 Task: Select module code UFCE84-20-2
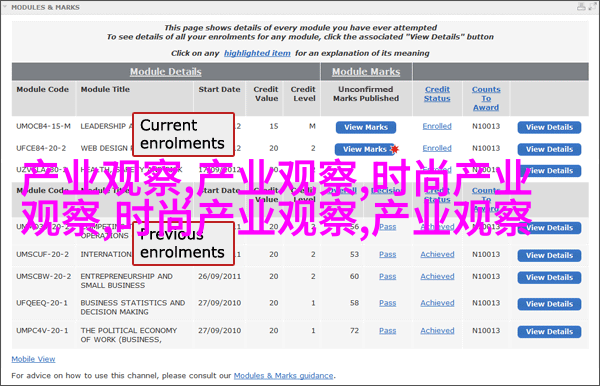click(x=41, y=148)
